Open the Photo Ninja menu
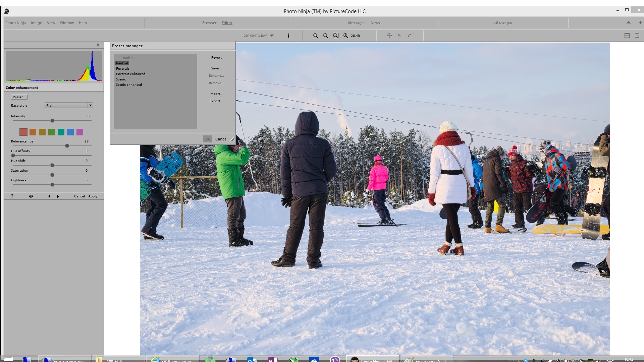Screen dimensions: 644x362 coord(15,23)
